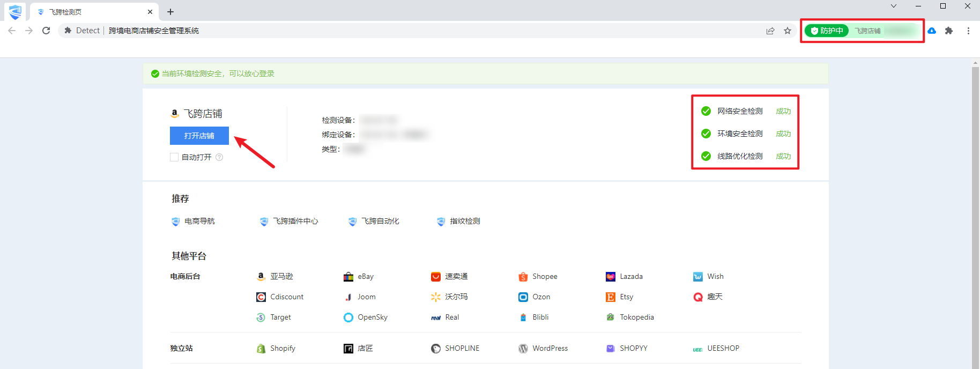Click the 打开店铺 button
Image resolution: width=980 pixels, height=369 pixels.
[199, 136]
